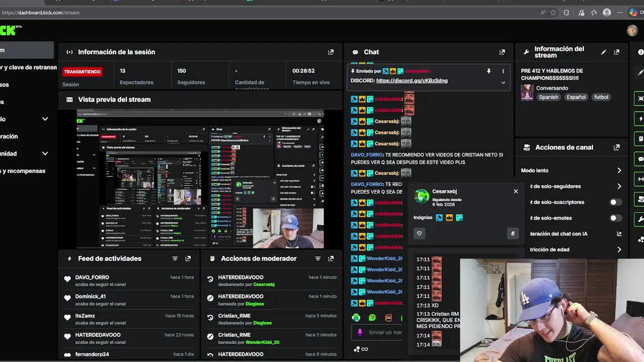The height and width of the screenshot is (362, 644).
Task: Open Modo lento settings arrow
Action: pos(619,170)
